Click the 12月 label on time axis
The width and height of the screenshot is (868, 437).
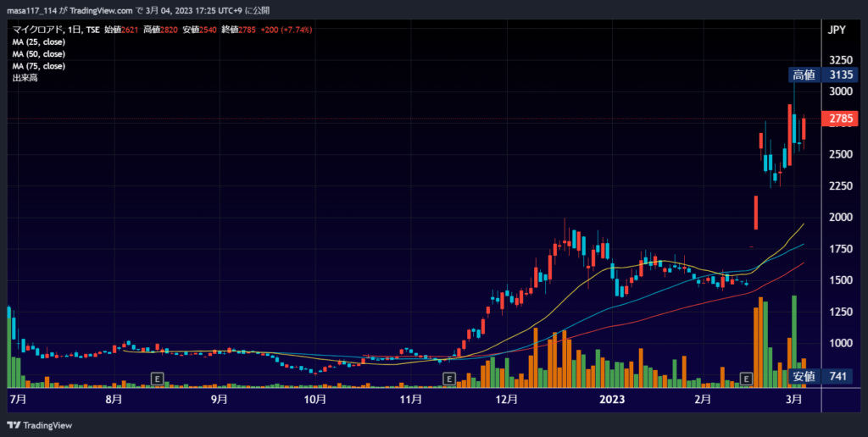coord(507,400)
